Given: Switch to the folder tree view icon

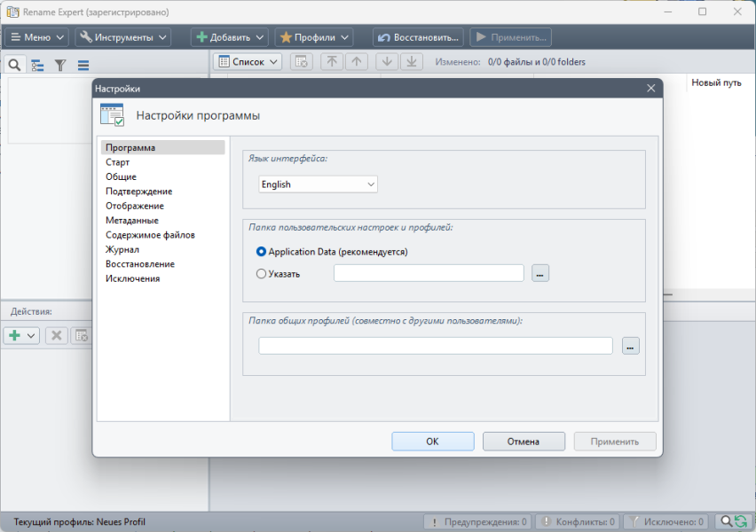Looking at the screenshot, I should point(37,65).
